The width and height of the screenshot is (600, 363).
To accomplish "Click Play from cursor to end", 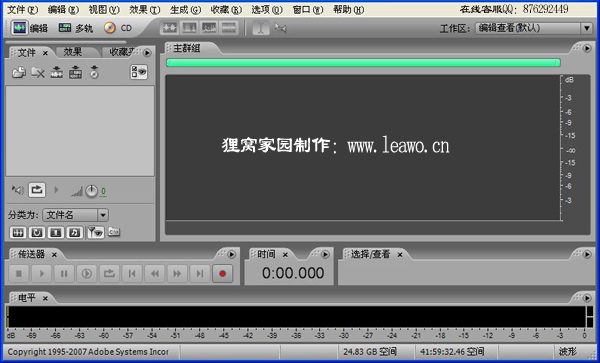I will [x=86, y=273].
